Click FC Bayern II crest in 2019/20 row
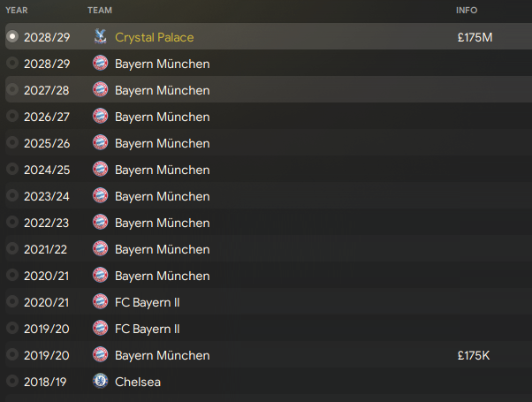The image size is (532, 402). click(x=101, y=329)
